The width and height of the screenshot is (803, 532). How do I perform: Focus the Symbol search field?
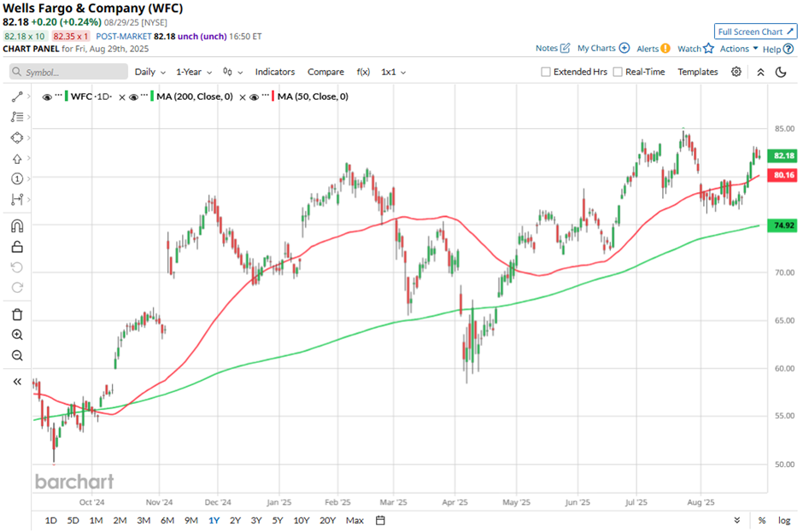[x=68, y=73]
